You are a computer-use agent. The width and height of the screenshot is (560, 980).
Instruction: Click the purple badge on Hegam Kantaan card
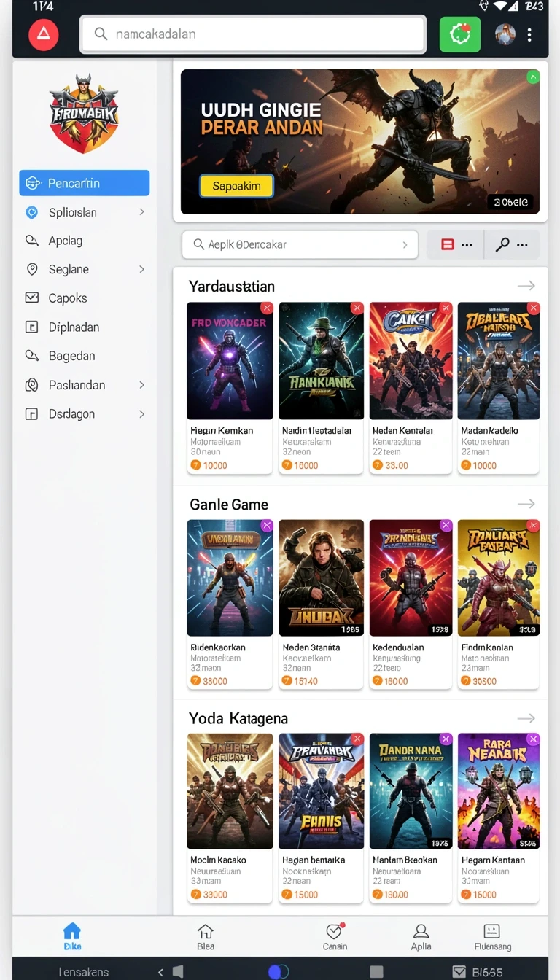coord(534,739)
